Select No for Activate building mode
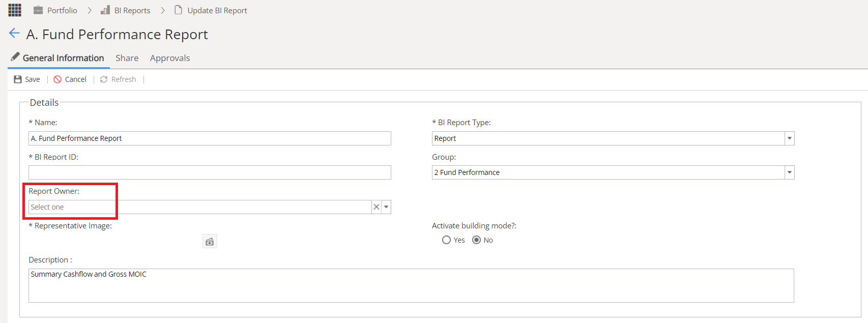Viewport: 868px width, 323px height. (x=476, y=240)
